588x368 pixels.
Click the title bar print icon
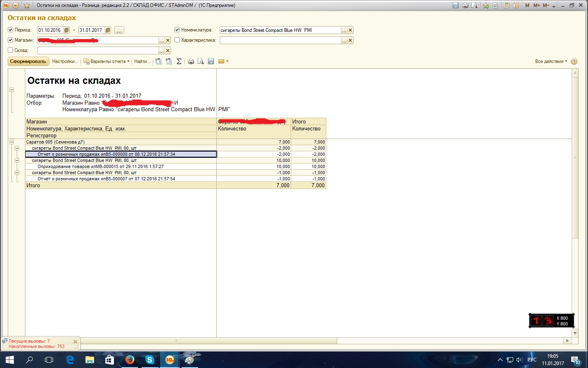465,5
